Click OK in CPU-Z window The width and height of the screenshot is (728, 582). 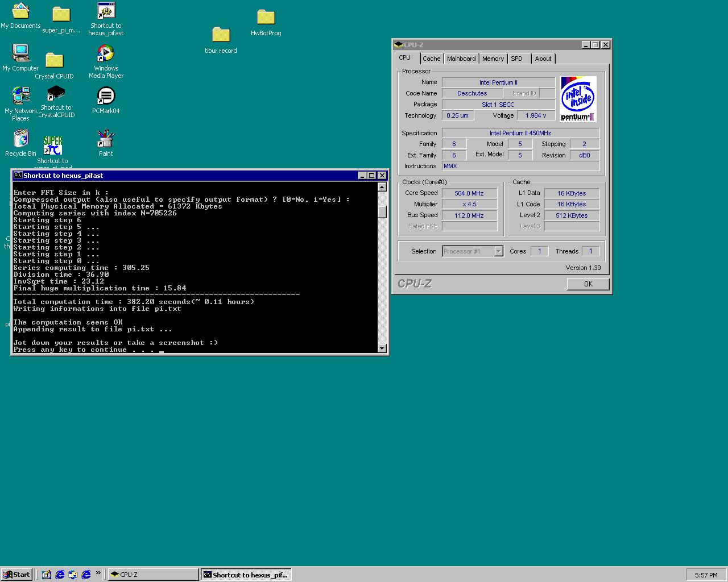point(588,284)
